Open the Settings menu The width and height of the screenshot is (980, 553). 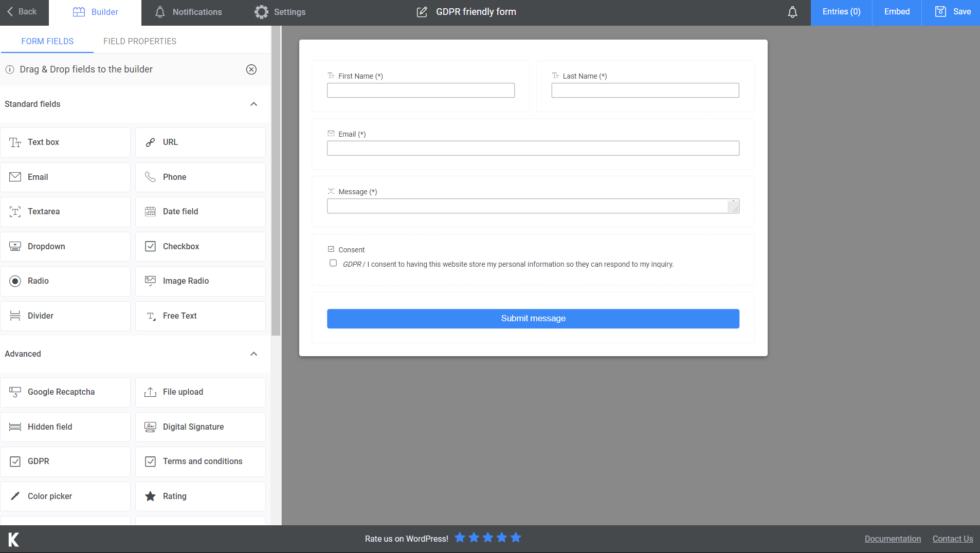[x=279, y=11]
